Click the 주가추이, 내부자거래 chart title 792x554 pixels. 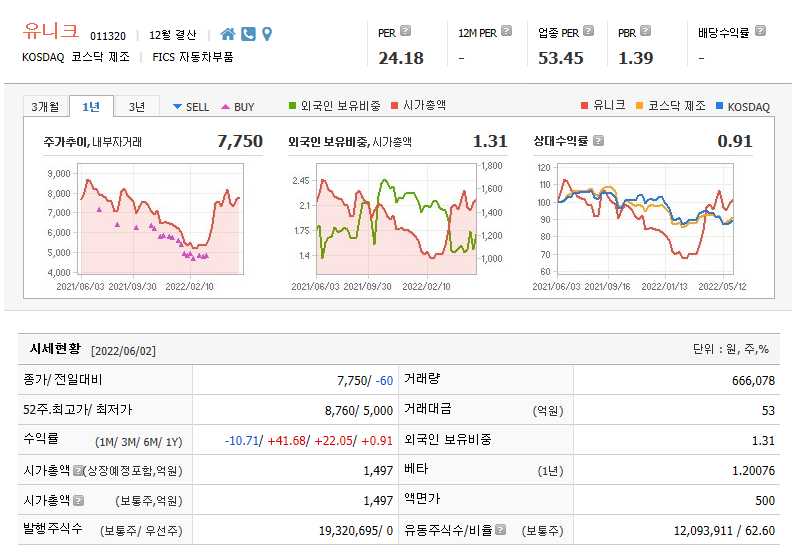92,142
